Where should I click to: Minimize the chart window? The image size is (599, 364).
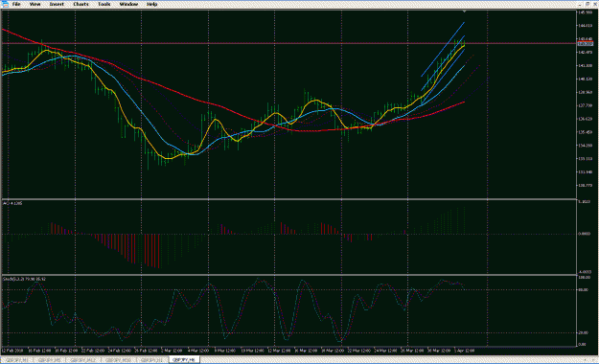581,4
